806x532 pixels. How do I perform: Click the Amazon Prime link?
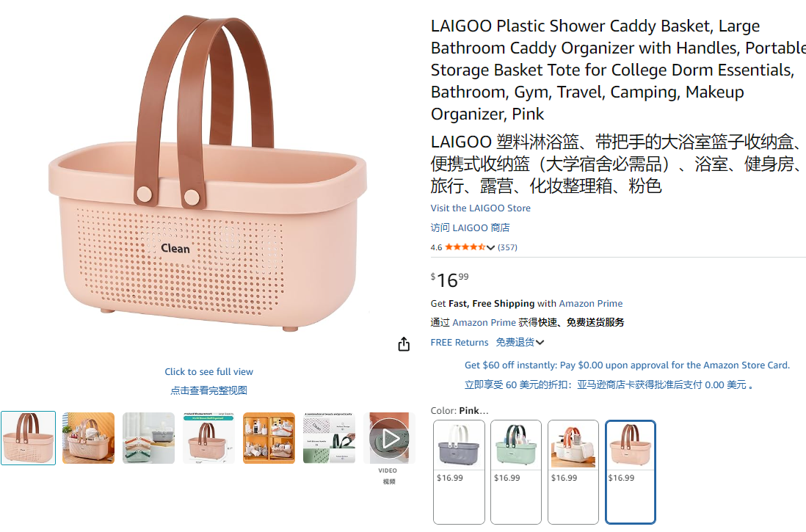tap(590, 303)
